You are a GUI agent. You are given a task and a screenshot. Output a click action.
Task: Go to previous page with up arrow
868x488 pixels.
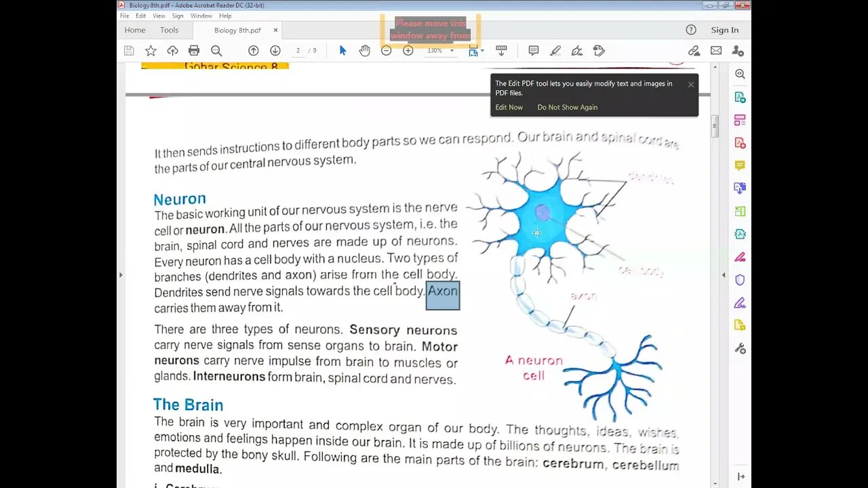(x=253, y=51)
